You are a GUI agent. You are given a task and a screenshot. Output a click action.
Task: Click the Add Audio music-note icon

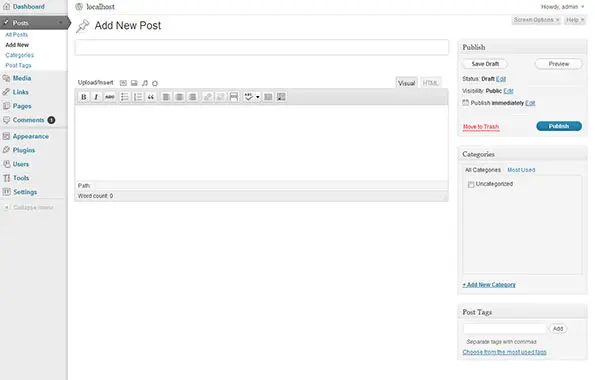145,83
